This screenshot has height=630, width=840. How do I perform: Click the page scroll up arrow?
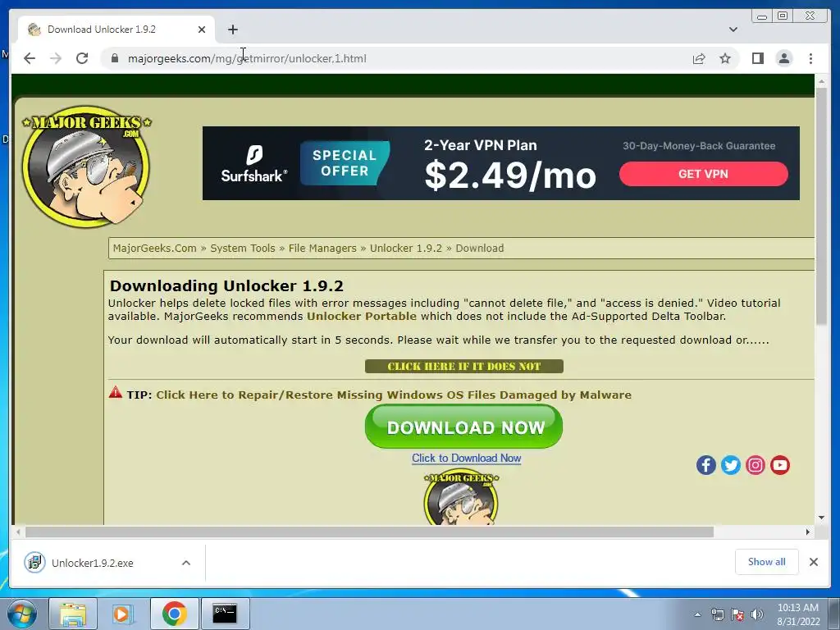coord(821,81)
